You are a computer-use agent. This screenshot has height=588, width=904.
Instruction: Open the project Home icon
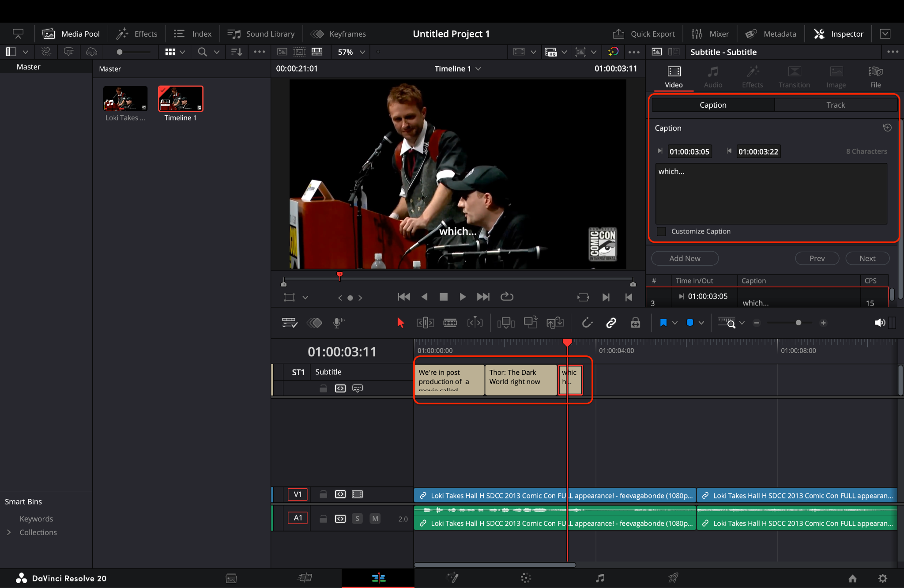pyautogui.click(x=852, y=578)
